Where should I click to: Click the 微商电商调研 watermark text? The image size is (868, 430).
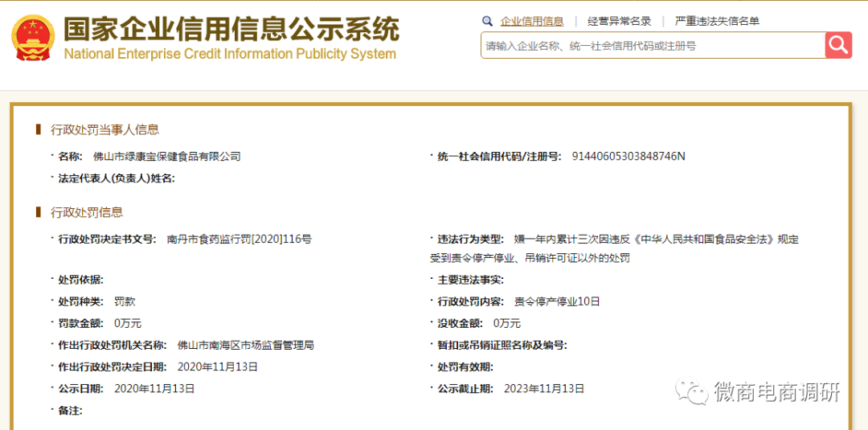pyautogui.click(x=776, y=392)
